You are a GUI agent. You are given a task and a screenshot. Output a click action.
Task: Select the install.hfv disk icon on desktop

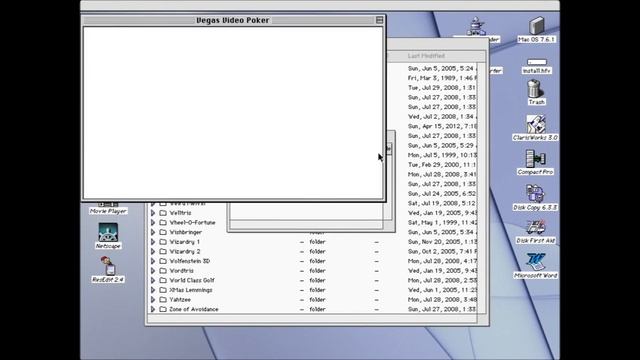[536, 62]
